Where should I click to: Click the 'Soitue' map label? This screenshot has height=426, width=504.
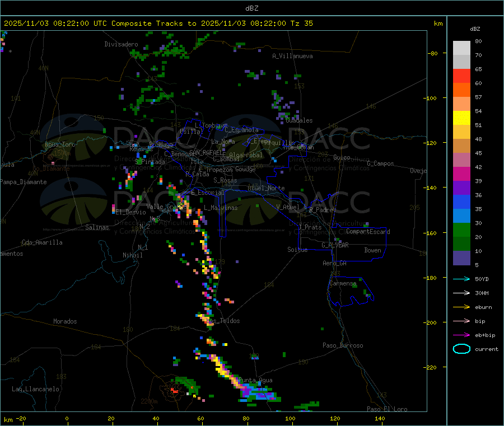tap(297, 250)
